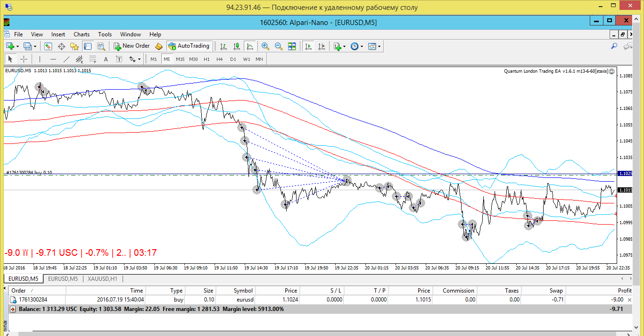This screenshot has height=336, width=644.
Task: Select the H4 timeframe
Action: tap(220, 59)
